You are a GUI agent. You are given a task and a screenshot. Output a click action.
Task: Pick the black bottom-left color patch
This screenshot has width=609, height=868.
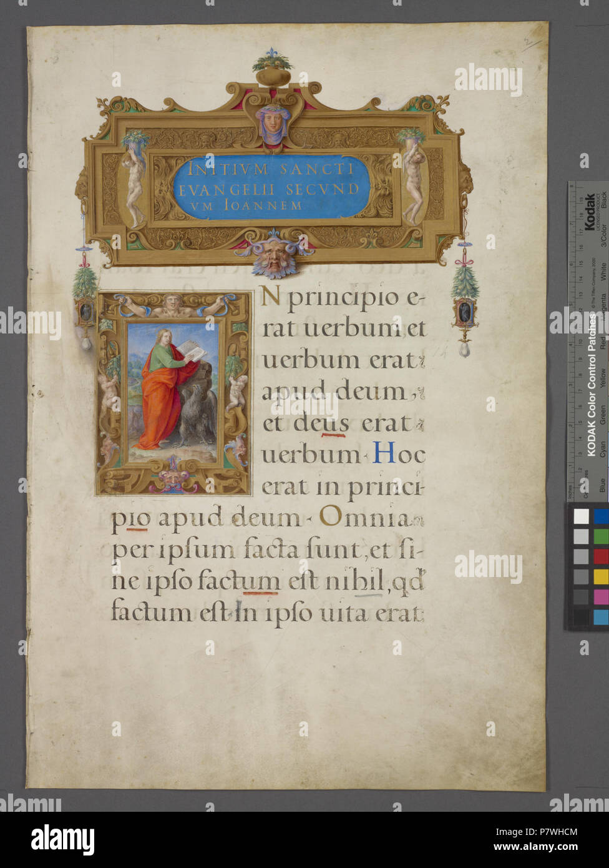click(581, 617)
